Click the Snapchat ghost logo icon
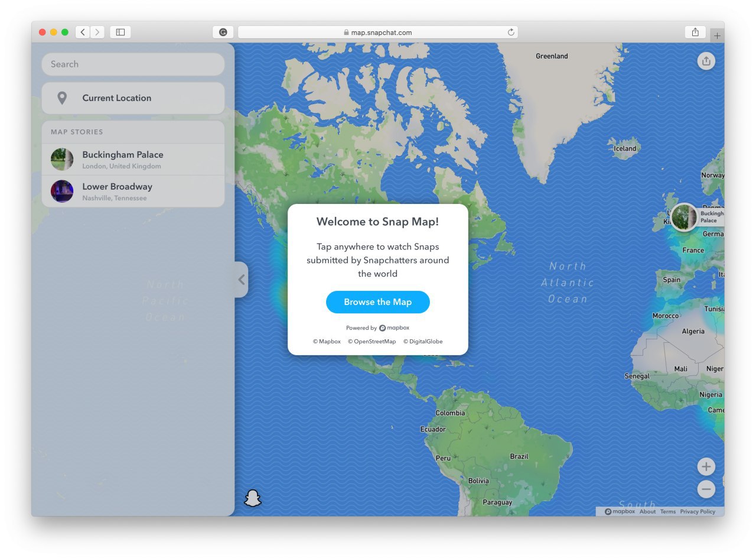Image resolution: width=756 pixels, height=558 pixels. point(253,498)
